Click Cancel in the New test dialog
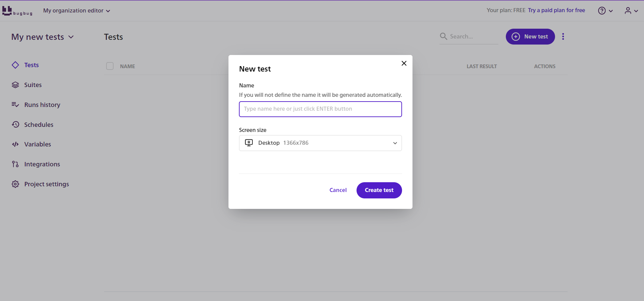Screen dimensions: 644x301 (x=338, y=190)
